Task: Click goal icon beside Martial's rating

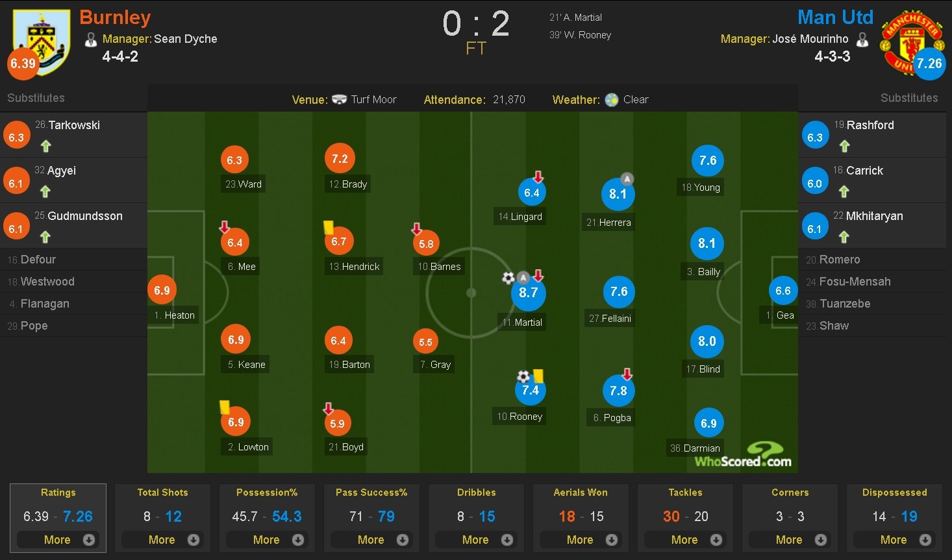Action: click(508, 278)
